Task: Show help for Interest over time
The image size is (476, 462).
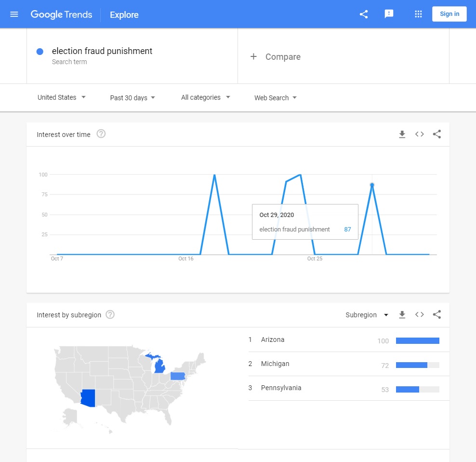Action: (x=101, y=134)
